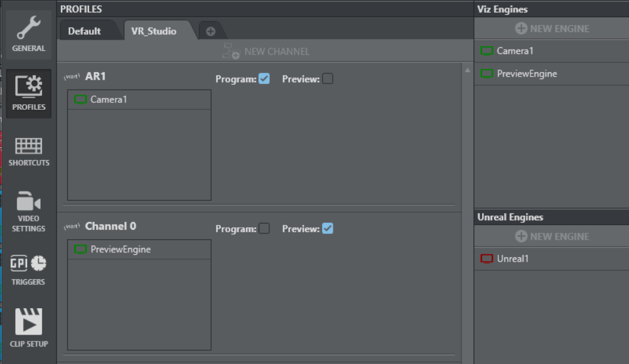Select PreviewEngine in Viz Engines list
The height and width of the screenshot is (364, 629).
coord(526,73)
